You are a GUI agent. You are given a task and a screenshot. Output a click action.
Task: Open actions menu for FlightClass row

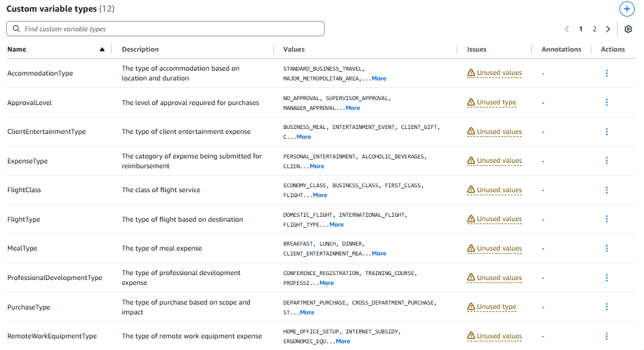[x=607, y=190]
